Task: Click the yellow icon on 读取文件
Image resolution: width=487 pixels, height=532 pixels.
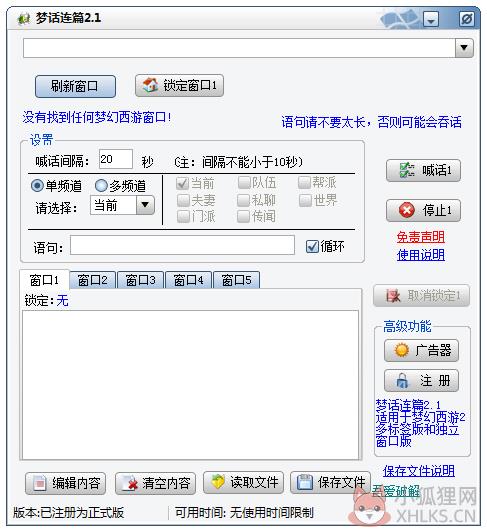Action: pos(218,482)
